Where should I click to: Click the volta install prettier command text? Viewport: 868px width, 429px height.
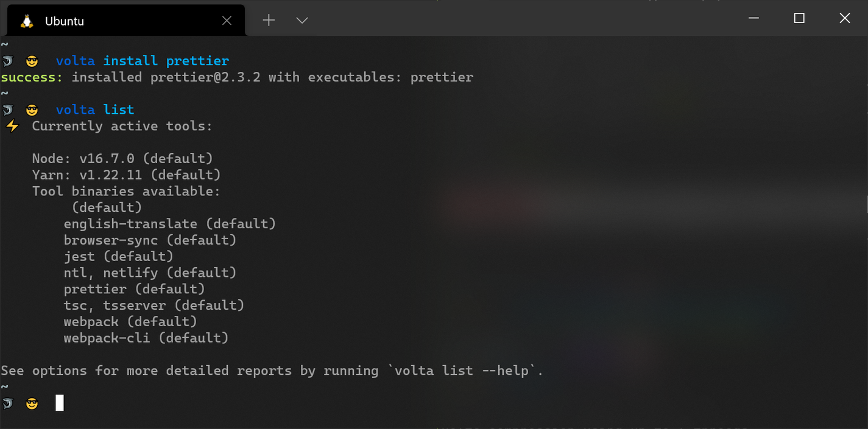[x=141, y=60]
